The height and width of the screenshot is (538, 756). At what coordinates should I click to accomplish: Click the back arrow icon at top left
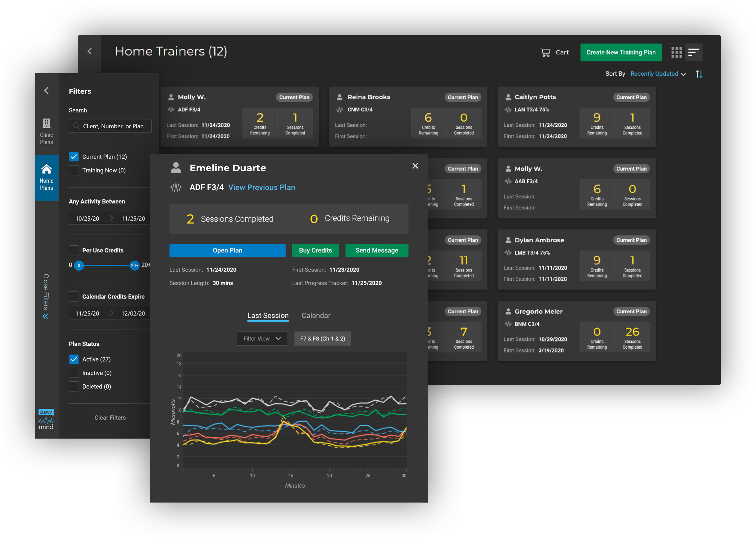[90, 52]
